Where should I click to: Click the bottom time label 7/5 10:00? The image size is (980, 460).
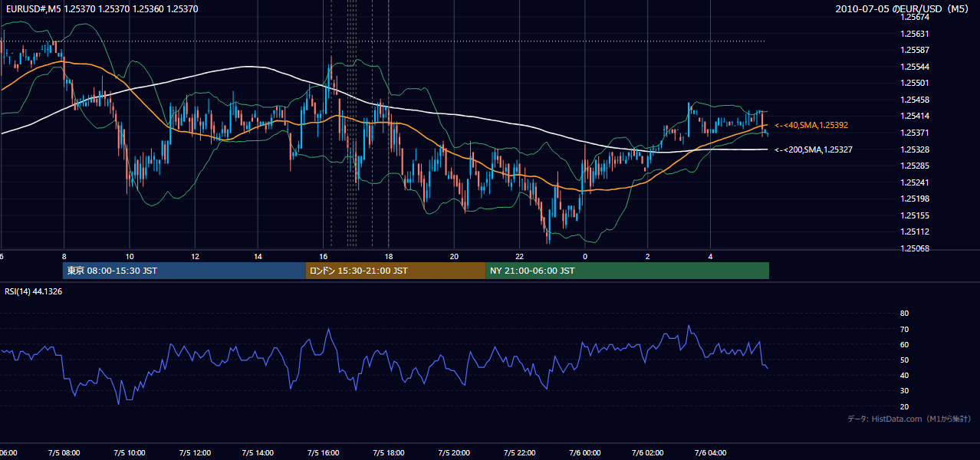tap(130, 452)
